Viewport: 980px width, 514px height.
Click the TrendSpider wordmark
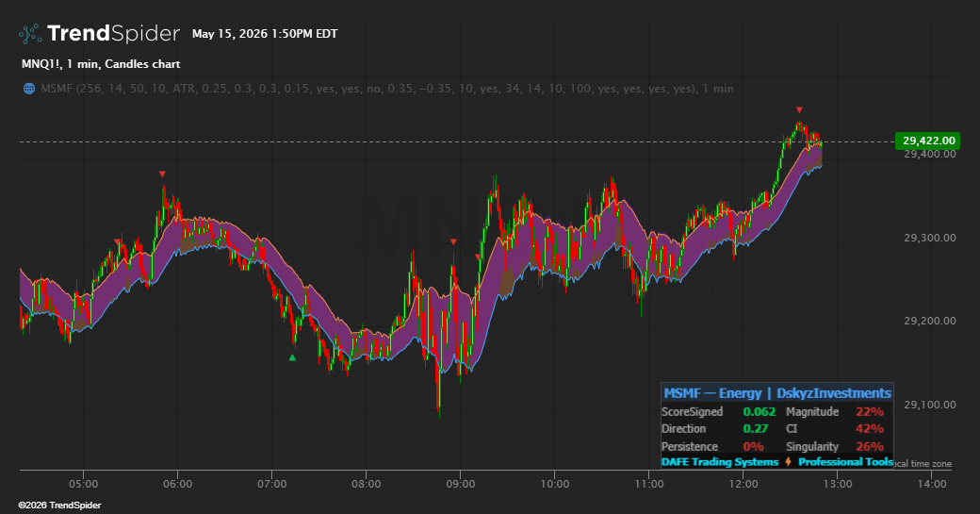pos(113,34)
